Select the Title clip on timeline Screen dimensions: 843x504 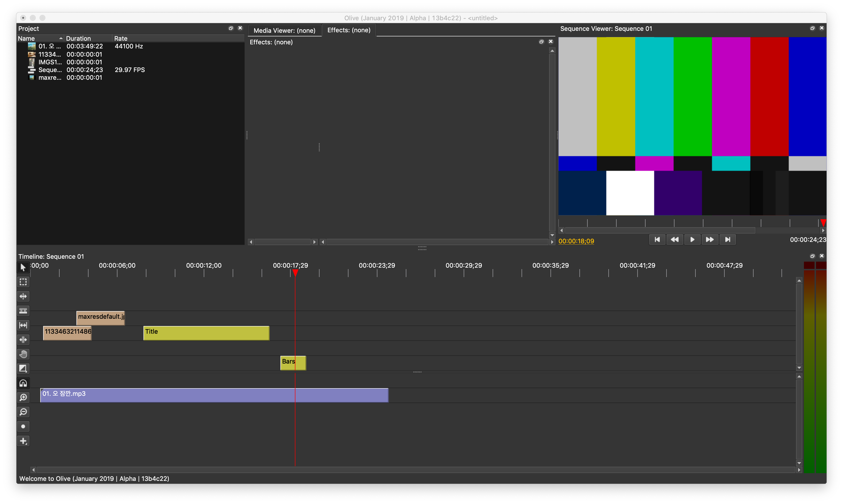[206, 333]
